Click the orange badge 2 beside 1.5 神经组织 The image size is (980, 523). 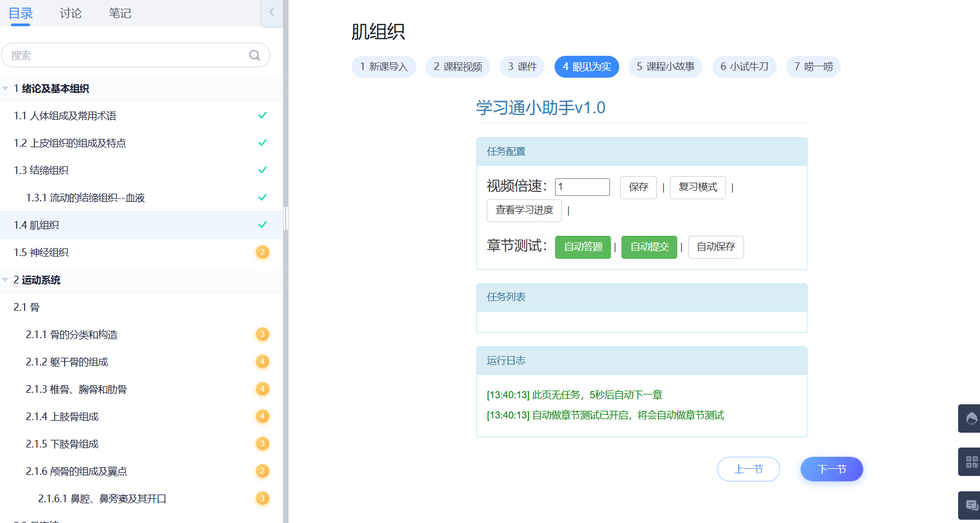point(262,252)
